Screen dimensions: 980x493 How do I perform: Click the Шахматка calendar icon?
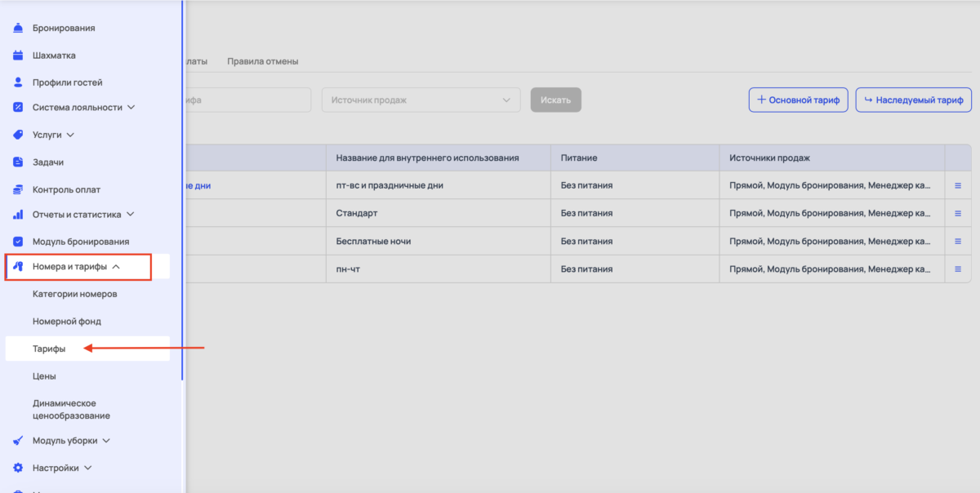click(x=18, y=56)
